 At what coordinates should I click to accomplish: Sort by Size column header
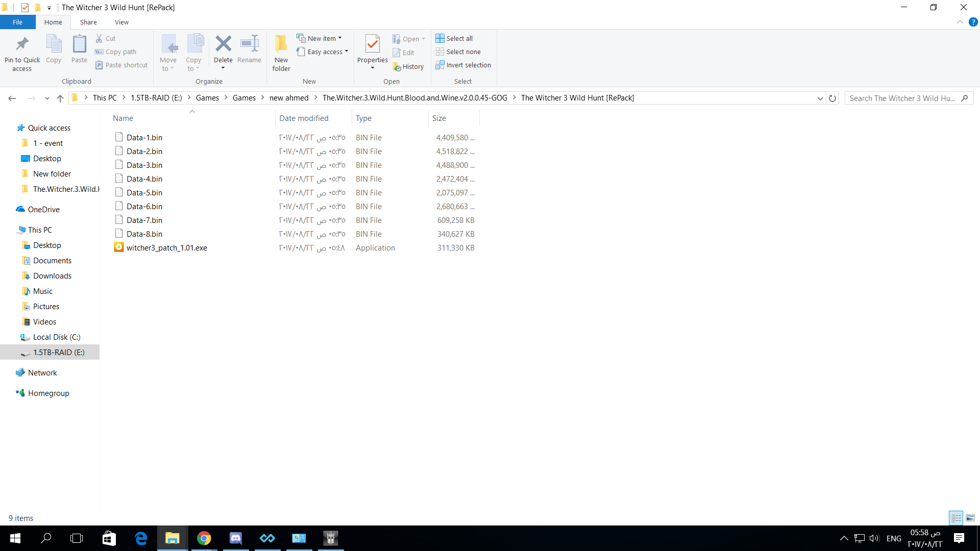(x=454, y=118)
